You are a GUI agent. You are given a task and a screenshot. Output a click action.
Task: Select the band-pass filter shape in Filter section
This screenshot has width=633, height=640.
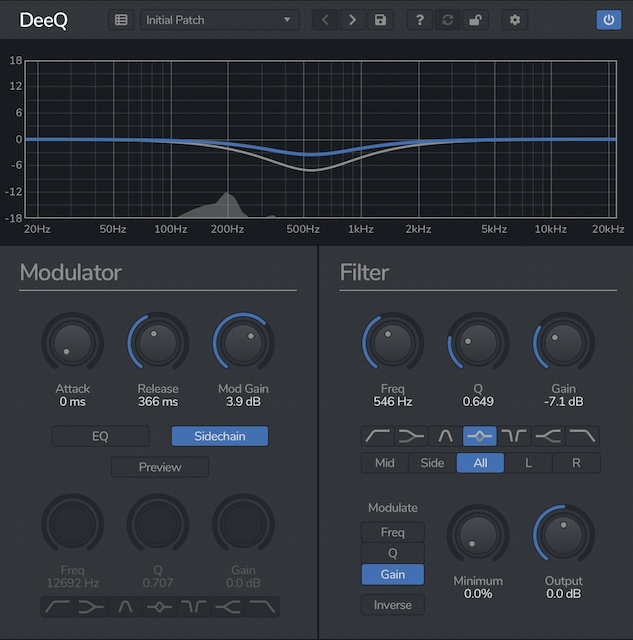click(x=446, y=436)
